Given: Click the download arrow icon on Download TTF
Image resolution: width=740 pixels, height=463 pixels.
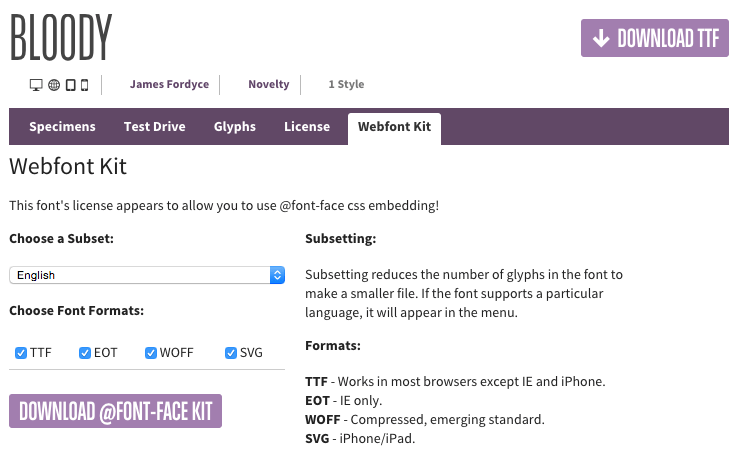Looking at the screenshot, I should (601, 38).
